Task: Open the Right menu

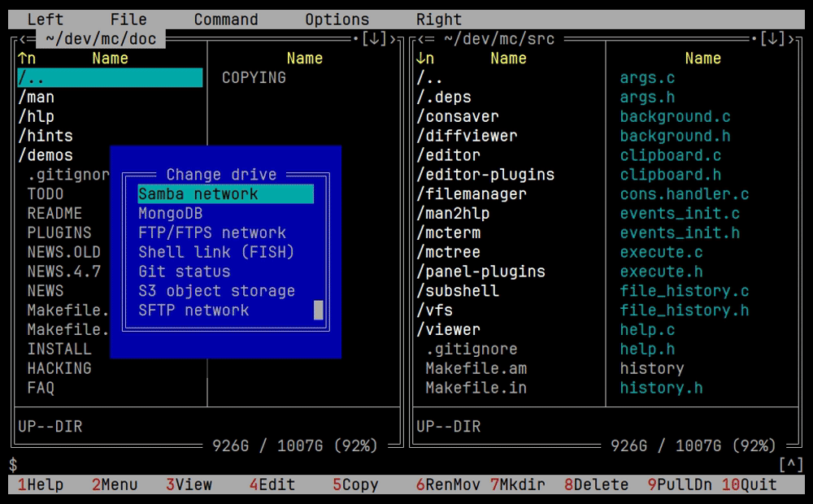Action: (438, 20)
